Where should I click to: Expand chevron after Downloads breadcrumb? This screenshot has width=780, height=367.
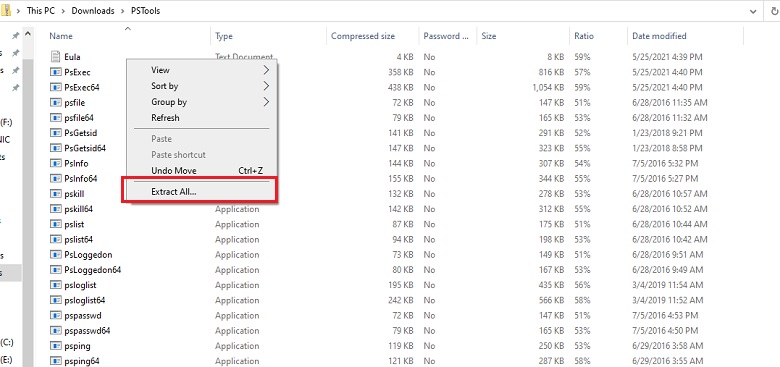[x=123, y=11]
